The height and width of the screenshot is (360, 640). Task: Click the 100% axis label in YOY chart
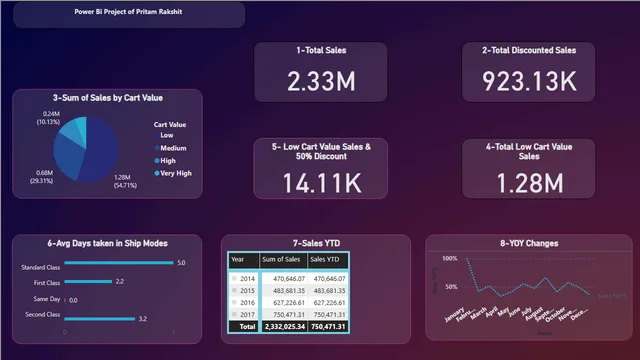449,258
